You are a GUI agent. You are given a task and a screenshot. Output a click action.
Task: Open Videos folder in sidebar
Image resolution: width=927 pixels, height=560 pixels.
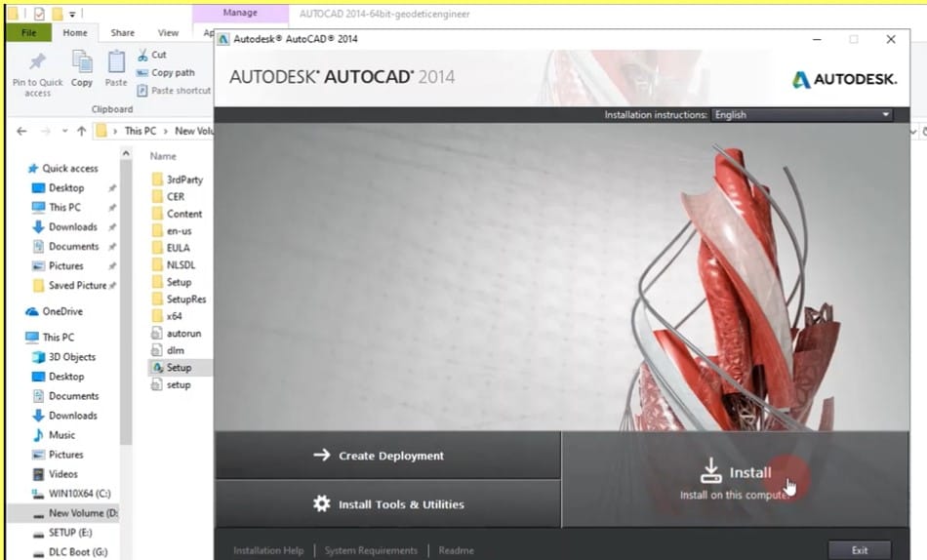(x=62, y=474)
